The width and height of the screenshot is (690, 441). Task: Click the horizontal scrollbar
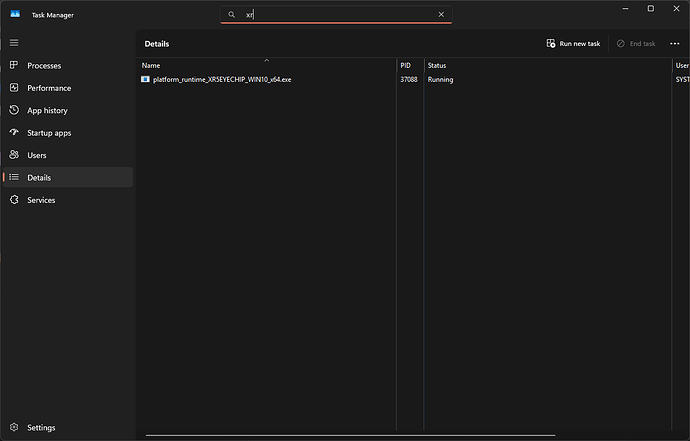pyautogui.click(x=350, y=435)
